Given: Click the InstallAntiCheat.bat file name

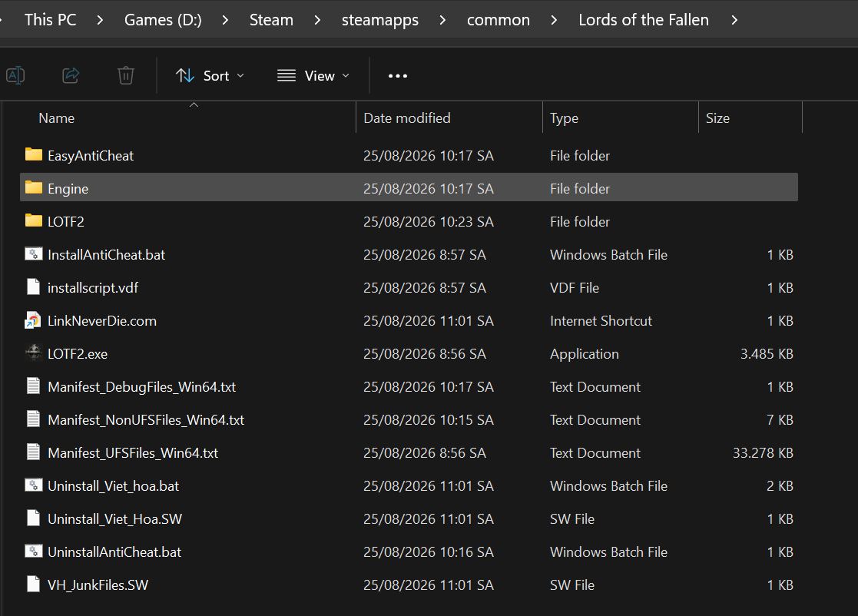Looking at the screenshot, I should click(x=106, y=255).
